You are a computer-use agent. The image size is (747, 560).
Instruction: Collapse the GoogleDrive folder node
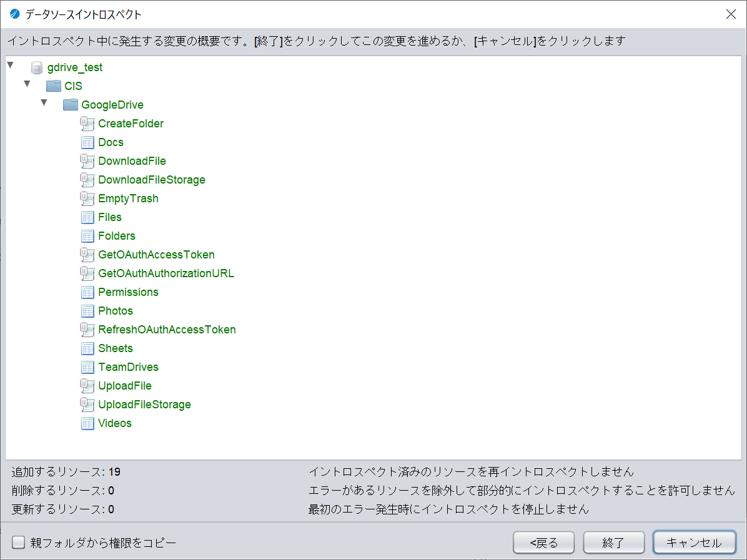pyautogui.click(x=44, y=102)
